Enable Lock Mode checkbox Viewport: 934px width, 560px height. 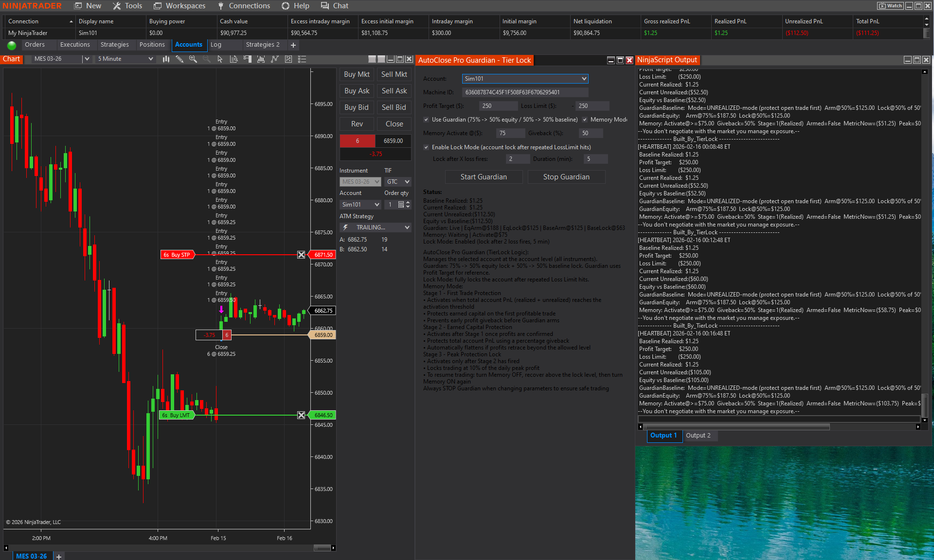(426, 147)
